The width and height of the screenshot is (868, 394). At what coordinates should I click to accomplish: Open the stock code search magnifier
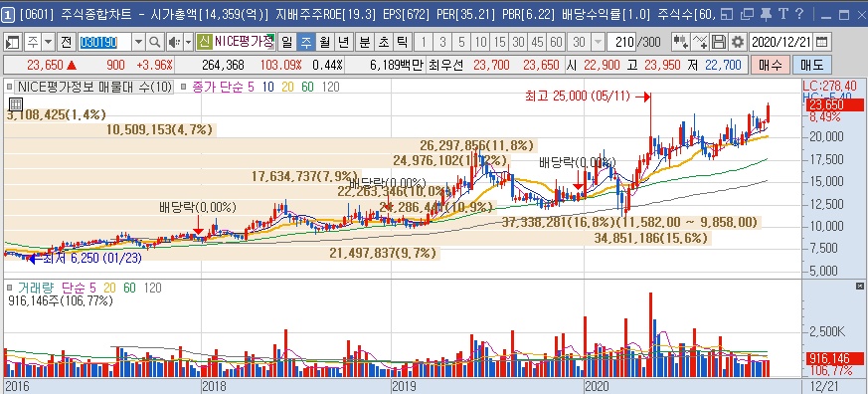click(x=155, y=42)
